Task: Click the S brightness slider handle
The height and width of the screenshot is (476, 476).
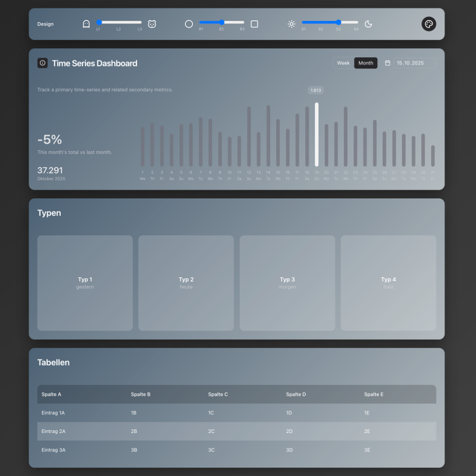Action: click(x=338, y=22)
